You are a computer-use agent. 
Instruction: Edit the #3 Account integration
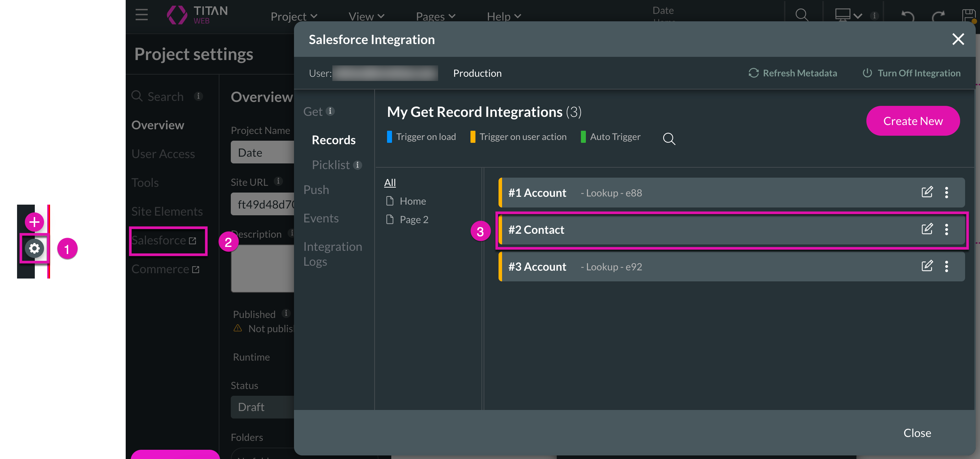click(927, 266)
